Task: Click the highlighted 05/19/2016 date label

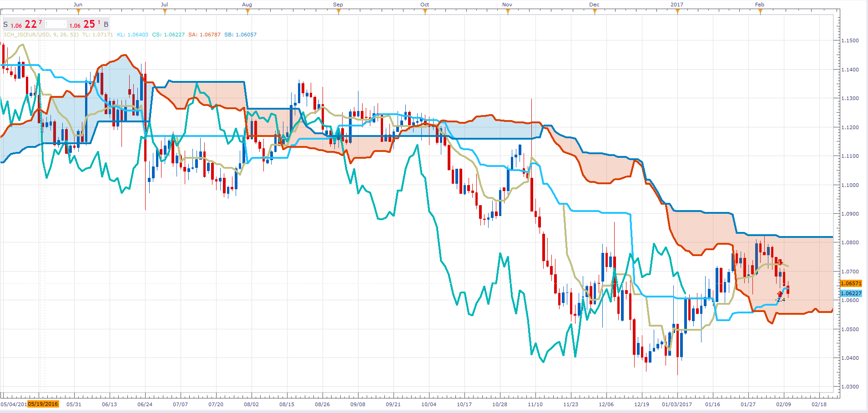Action: (x=43, y=404)
